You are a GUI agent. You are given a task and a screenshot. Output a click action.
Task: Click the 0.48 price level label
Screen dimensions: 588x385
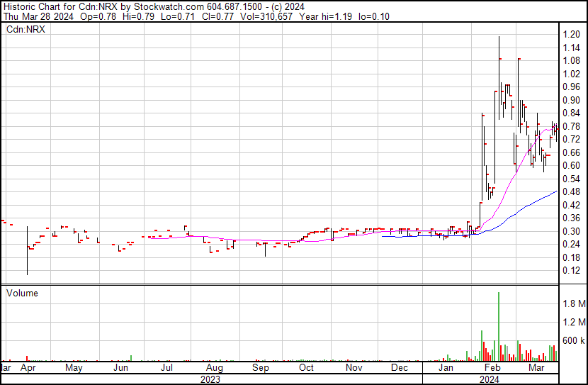(x=571, y=191)
